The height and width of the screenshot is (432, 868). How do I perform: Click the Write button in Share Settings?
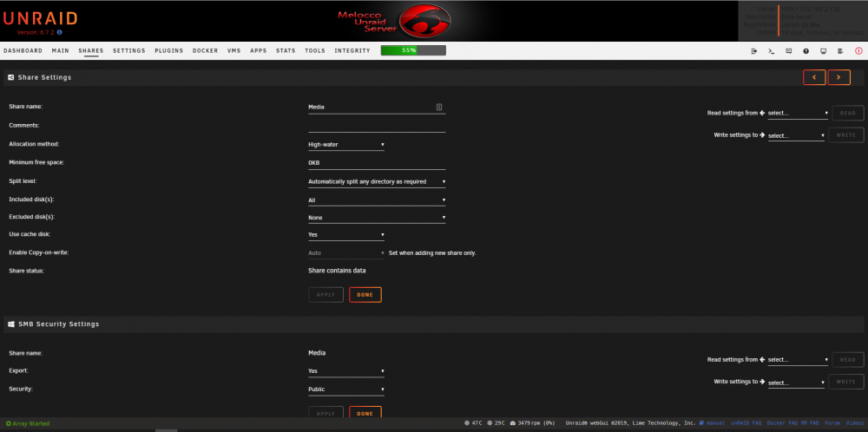pos(845,135)
